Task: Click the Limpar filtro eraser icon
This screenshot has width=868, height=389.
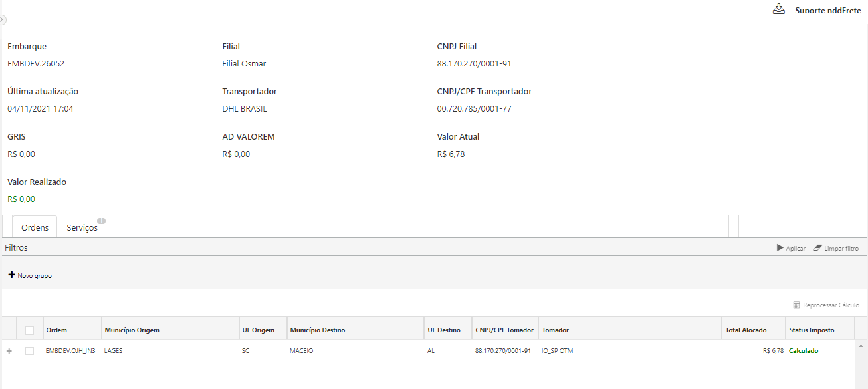Action: point(817,248)
